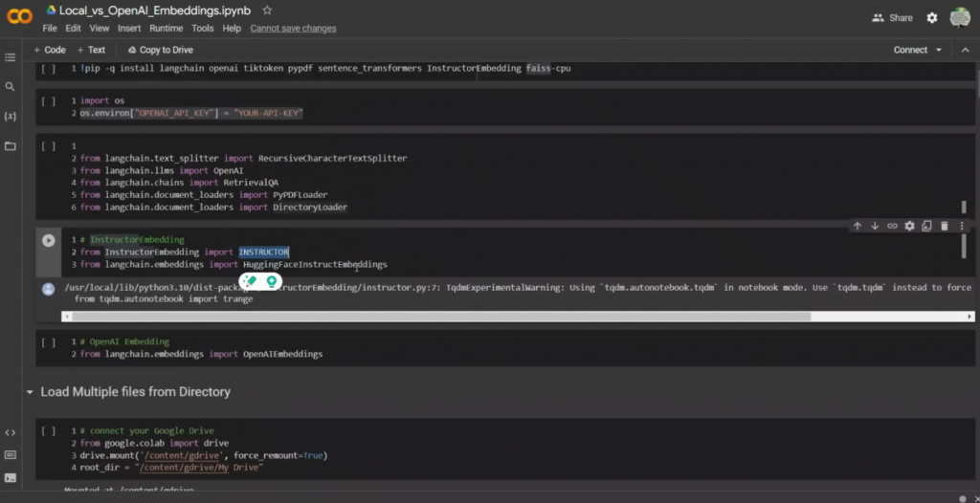
Task: Add a new Code cell
Action: (50, 50)
